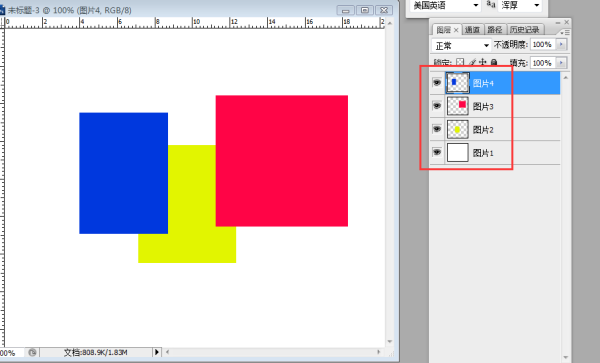
Task: Switch to the 通道 tab
Action: click(472, 30)
